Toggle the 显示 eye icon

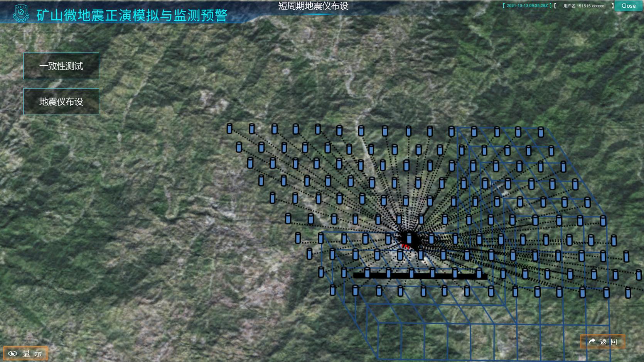click(13, 354)
